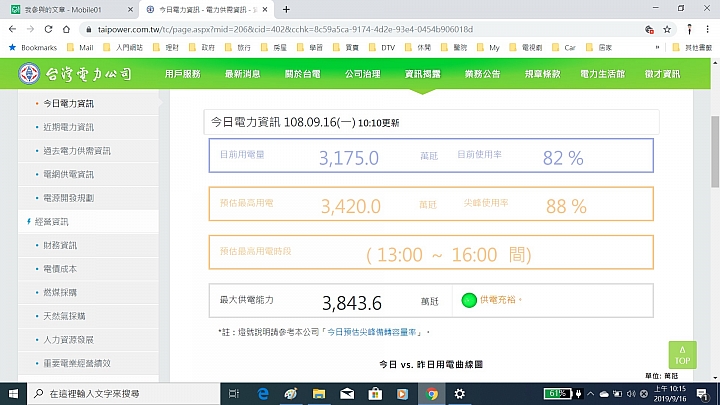Click battery 61% indicator in tray
This screenshot has height=405, width=720.
[x=558, y=394]
